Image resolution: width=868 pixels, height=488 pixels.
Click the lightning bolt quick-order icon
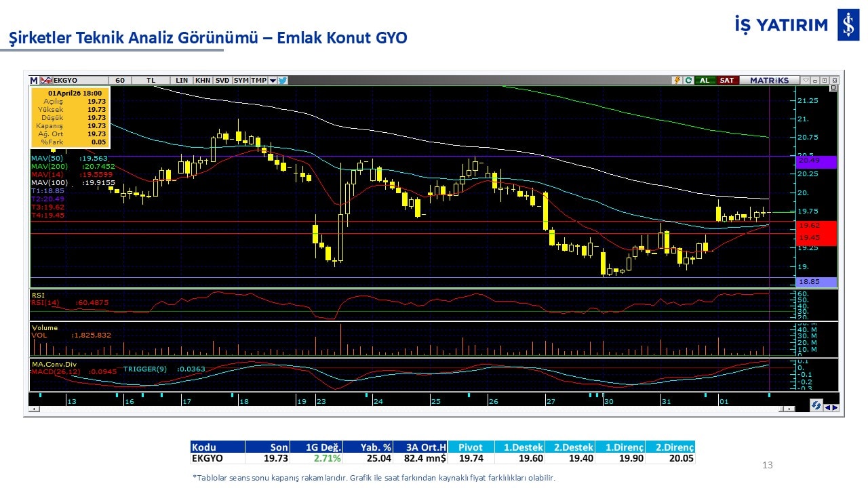point(676,80)
